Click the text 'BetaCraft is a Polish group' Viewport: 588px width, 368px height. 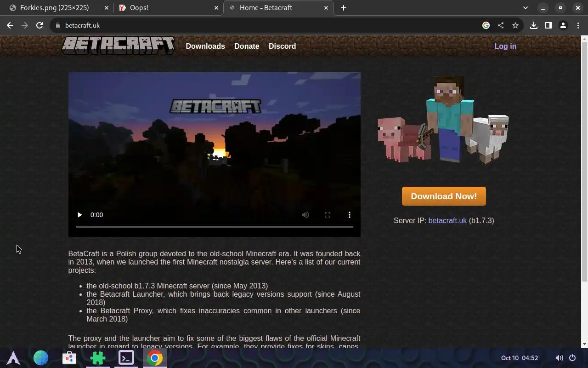[109, 253]
